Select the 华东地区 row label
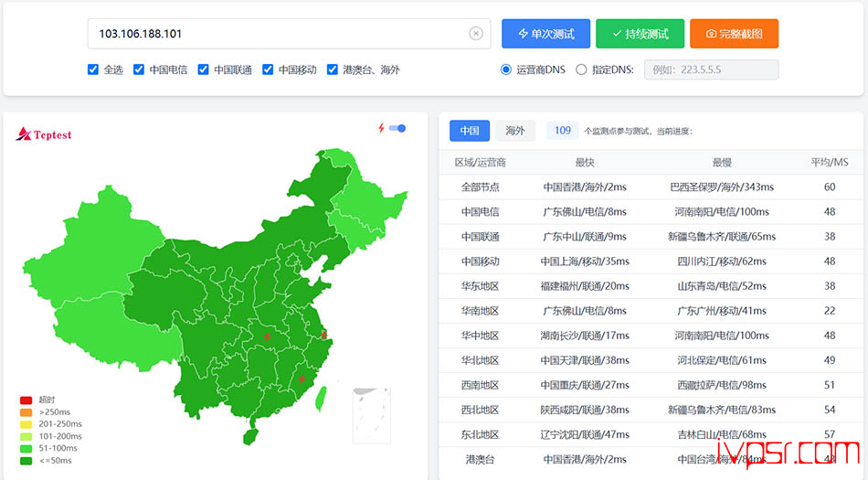 [480, 286]
